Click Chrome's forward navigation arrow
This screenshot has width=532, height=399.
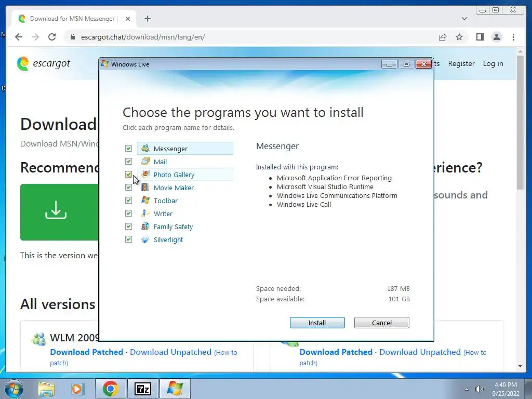(x=35, y=37)
